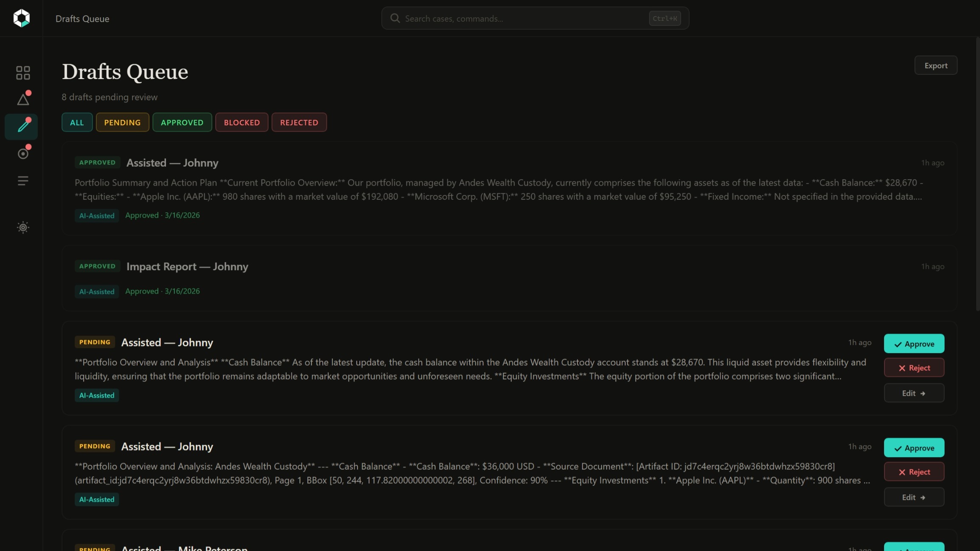Filter drafts by PENDING
The height and width of the screenshot is (551, 980).
122,122
